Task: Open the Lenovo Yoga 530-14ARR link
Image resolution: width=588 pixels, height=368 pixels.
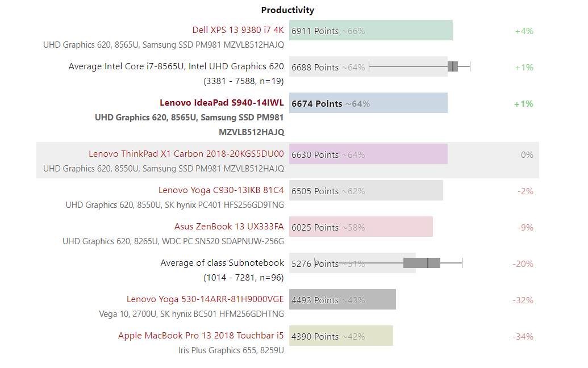Action: tap(205, 299)
